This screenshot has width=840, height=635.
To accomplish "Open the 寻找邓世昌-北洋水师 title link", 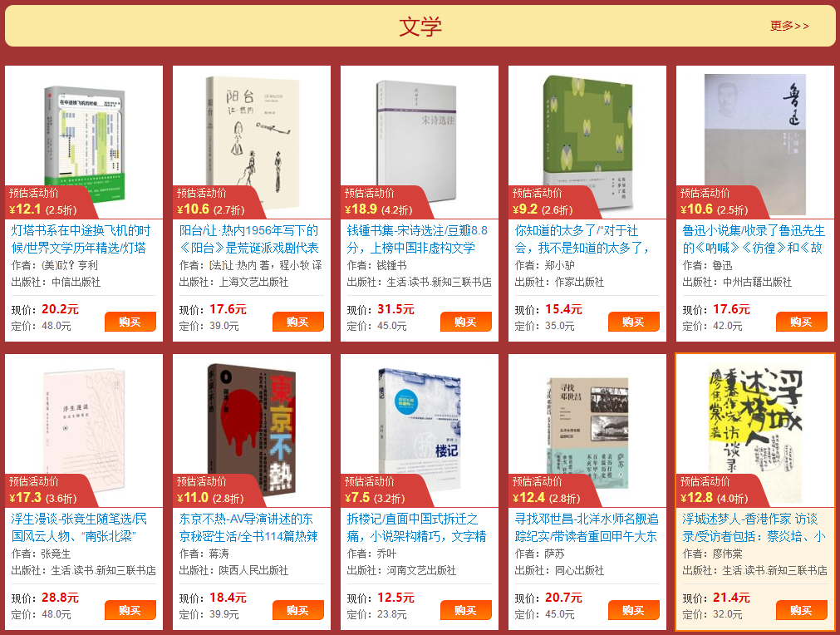I will 587,527.
